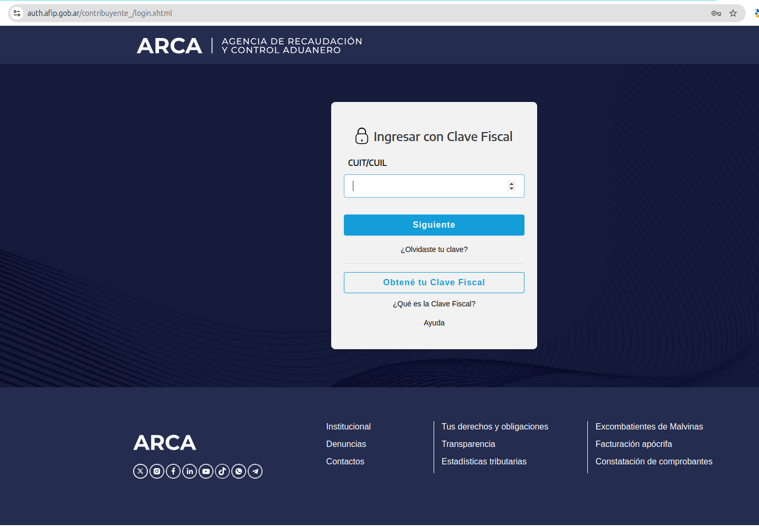Image resolution: width=759 pixels, height=532 pixels.
Task: Open the YouTube social icon in footer
Action: [206, 471]
